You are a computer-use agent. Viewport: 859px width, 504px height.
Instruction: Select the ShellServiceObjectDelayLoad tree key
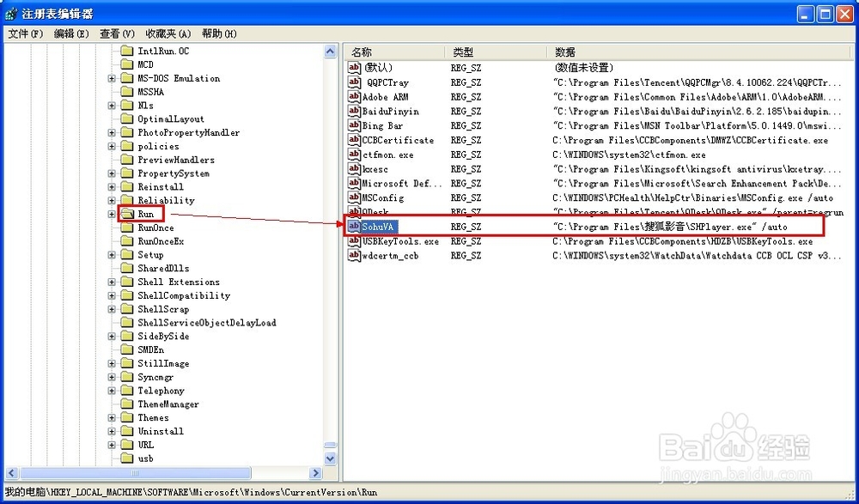(x=206, y=323)
